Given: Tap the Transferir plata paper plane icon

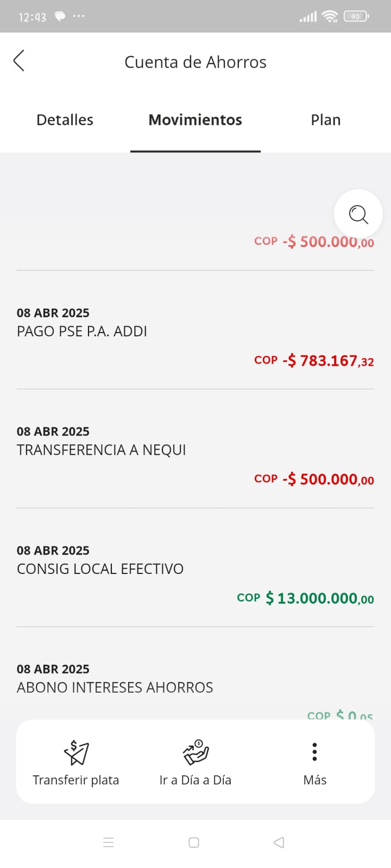Looking at the screenshot, I should pos(76,752).
